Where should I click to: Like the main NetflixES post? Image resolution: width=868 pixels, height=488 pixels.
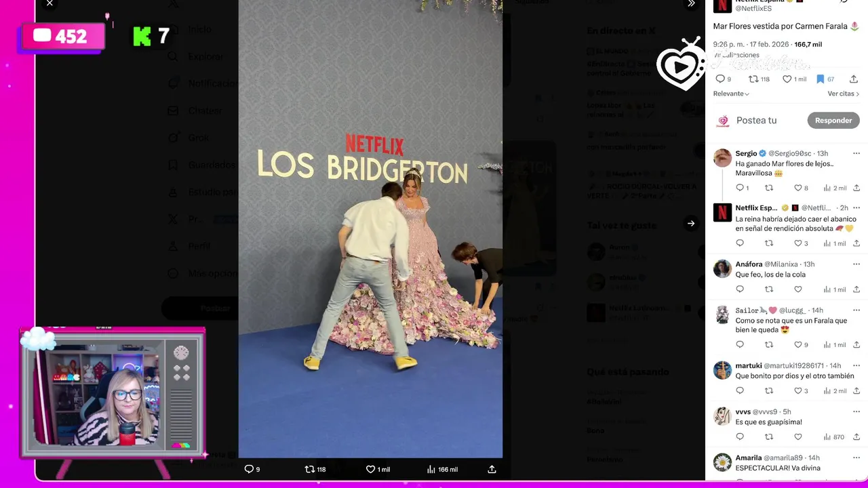click(x=794, y=79)
